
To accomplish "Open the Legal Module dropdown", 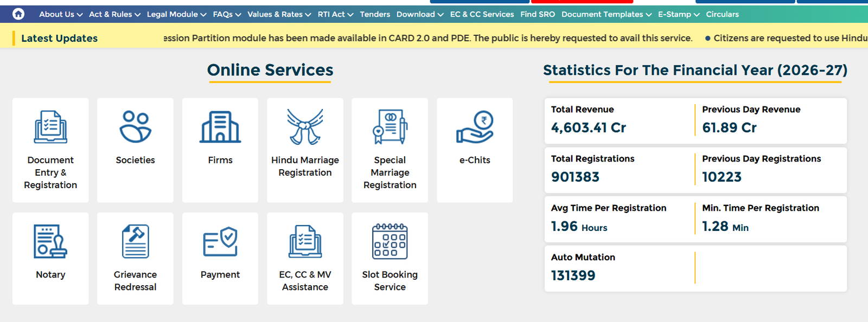I will click(176, 14).
